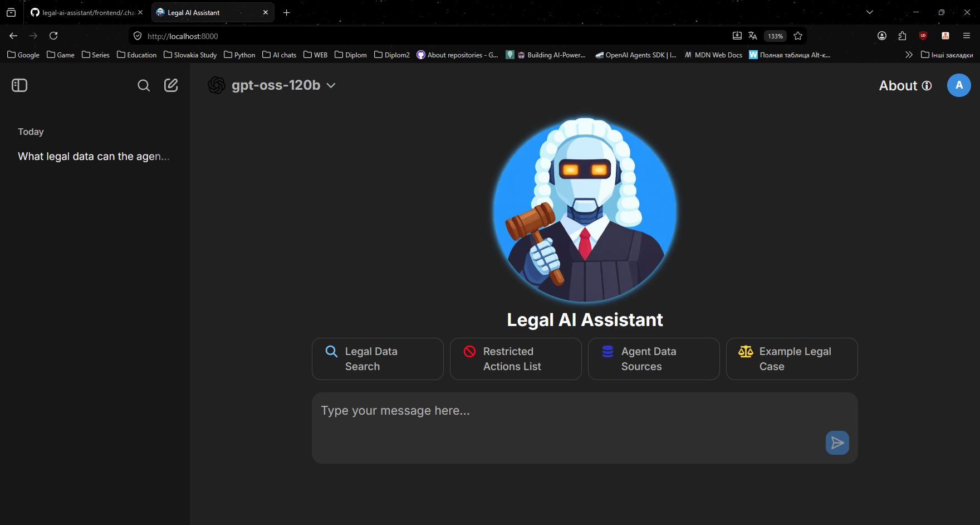Image resolution: width=980 pixels, height=525 pixels.
Task: Open the Firefox account icon
Action: 882,36
